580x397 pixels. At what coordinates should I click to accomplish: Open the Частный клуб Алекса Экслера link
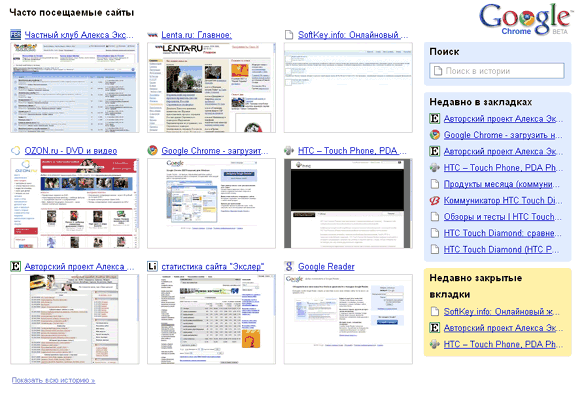[x=79, y=35]
